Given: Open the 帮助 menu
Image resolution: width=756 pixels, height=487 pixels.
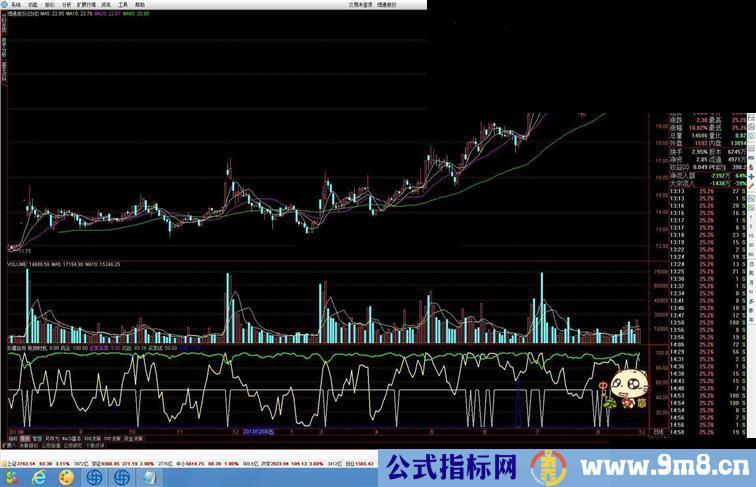Looking at the screenshot, I should [x=140, y=4].
